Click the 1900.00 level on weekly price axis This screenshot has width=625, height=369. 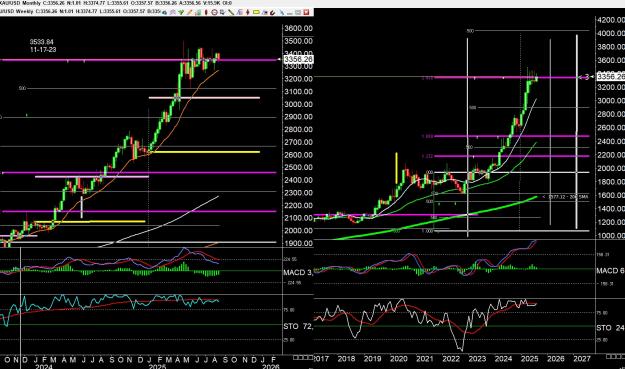point(298,243)
